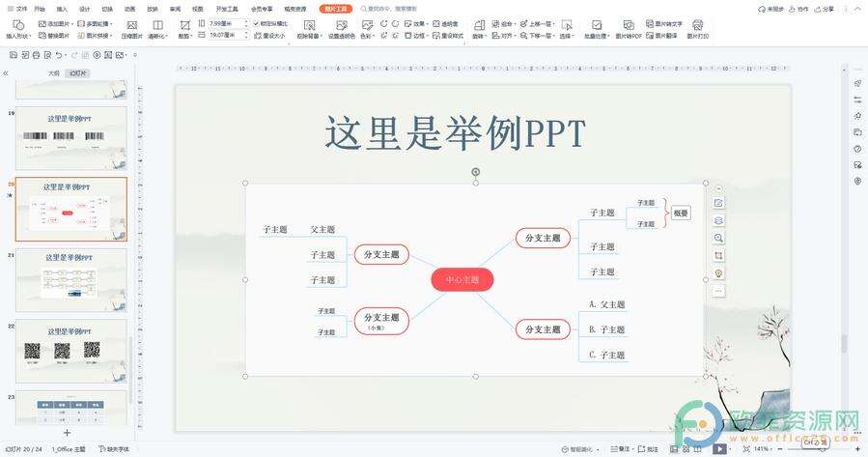
Task: Click the lightbulb icon beside the picture
Action: coord(718,273)
